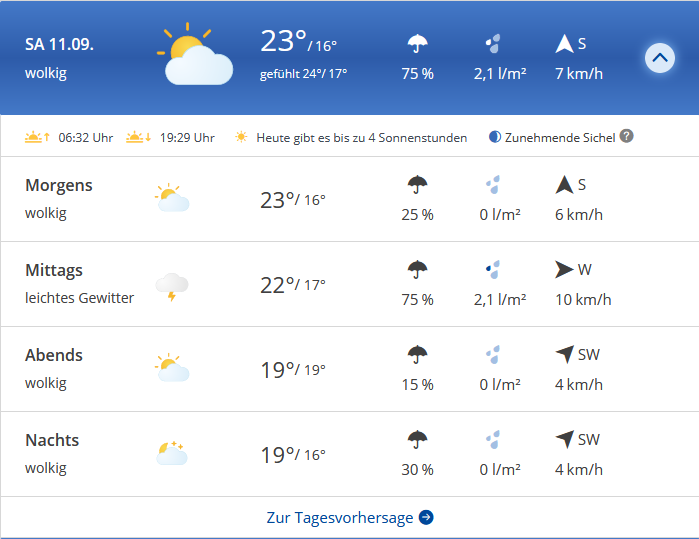Click the raindrop icon in the Morgens row
Viewport: 699px width, 539px height.
pos(492,185)
